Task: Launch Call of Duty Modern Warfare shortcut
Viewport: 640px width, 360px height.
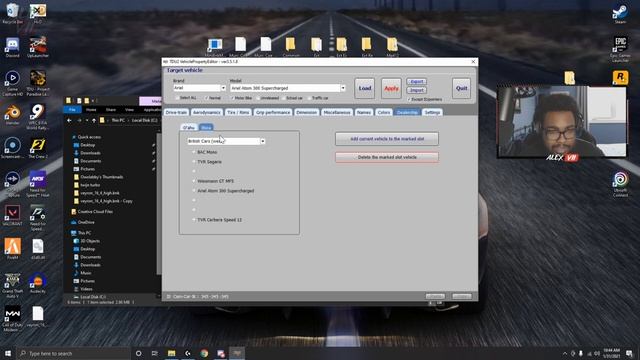Action: point(12,318)
